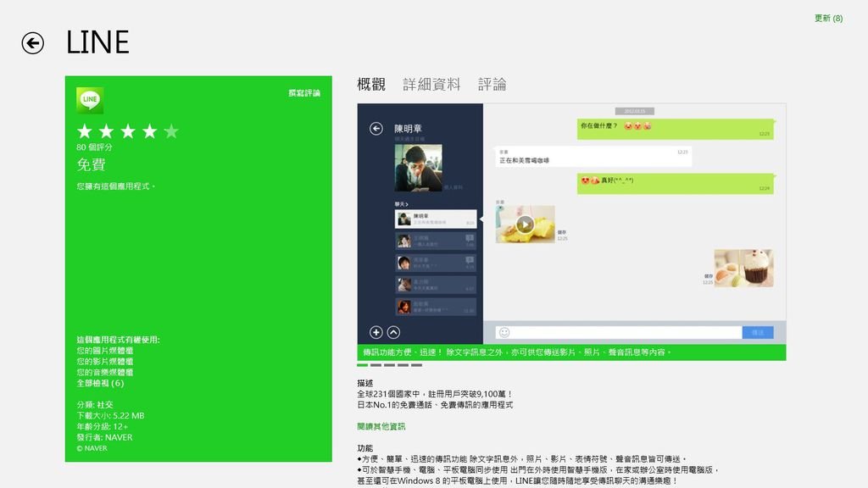This screenshot has height=488, width=868.
Task: Click the description line 全球231個國家中
Action: (435, 394)
